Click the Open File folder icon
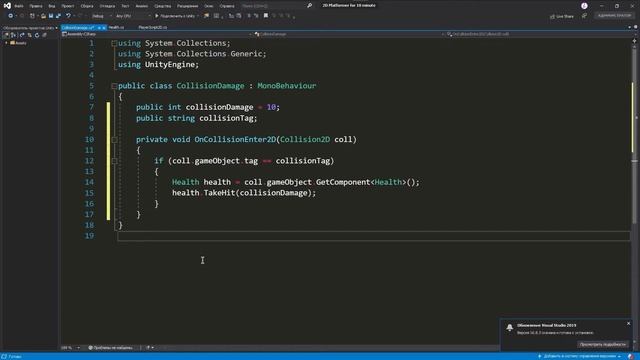 [43, 16]
